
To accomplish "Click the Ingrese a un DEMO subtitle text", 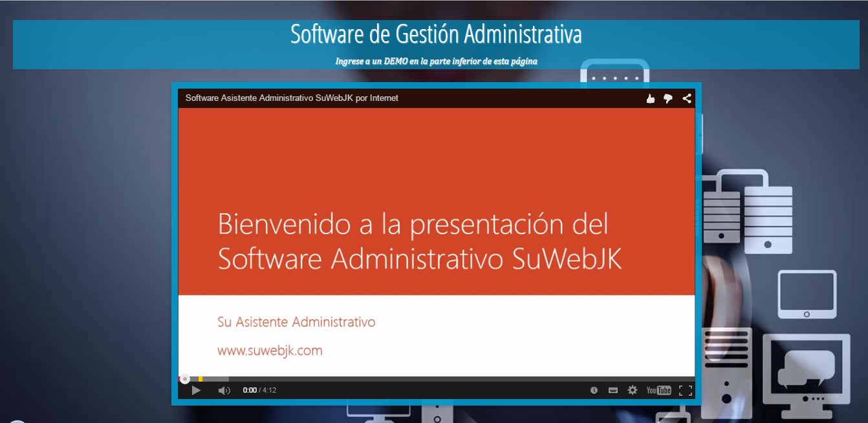I will click(436, 61).
